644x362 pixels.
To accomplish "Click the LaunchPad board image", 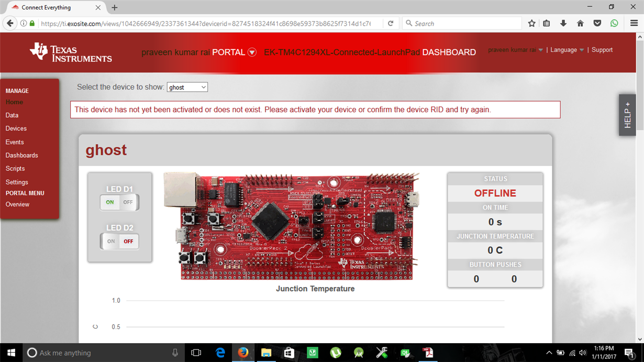I will point(291,226).
